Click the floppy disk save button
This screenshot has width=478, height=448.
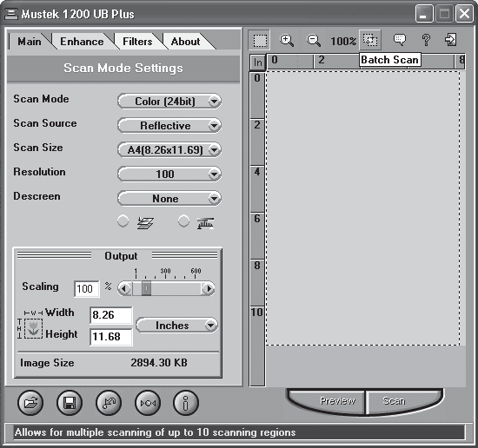[70, 403]
